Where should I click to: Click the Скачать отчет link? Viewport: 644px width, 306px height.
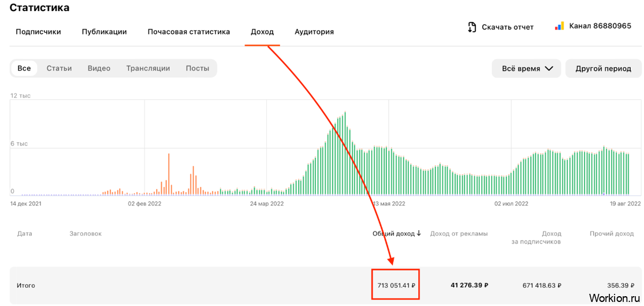tap(508, 28)
